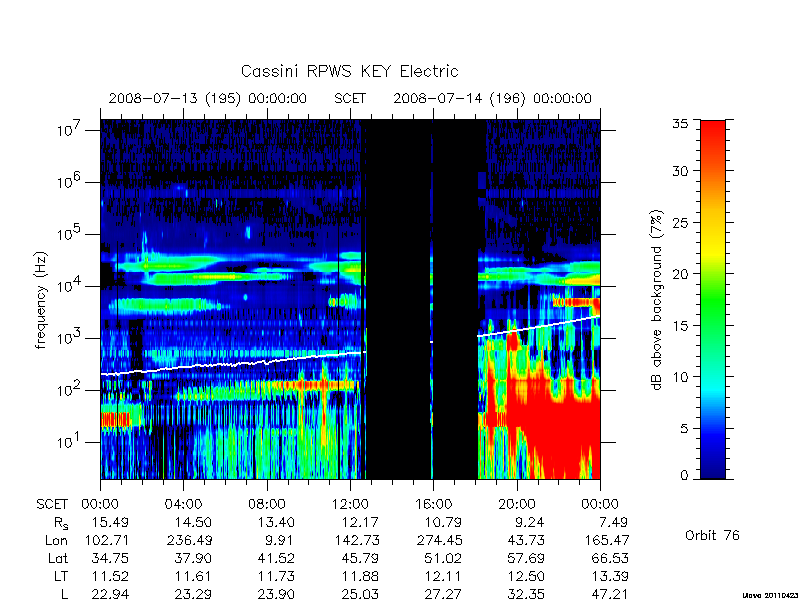Click the '16:00' time tick label
This screenshot has width=800, height=600.
point(433,505)
